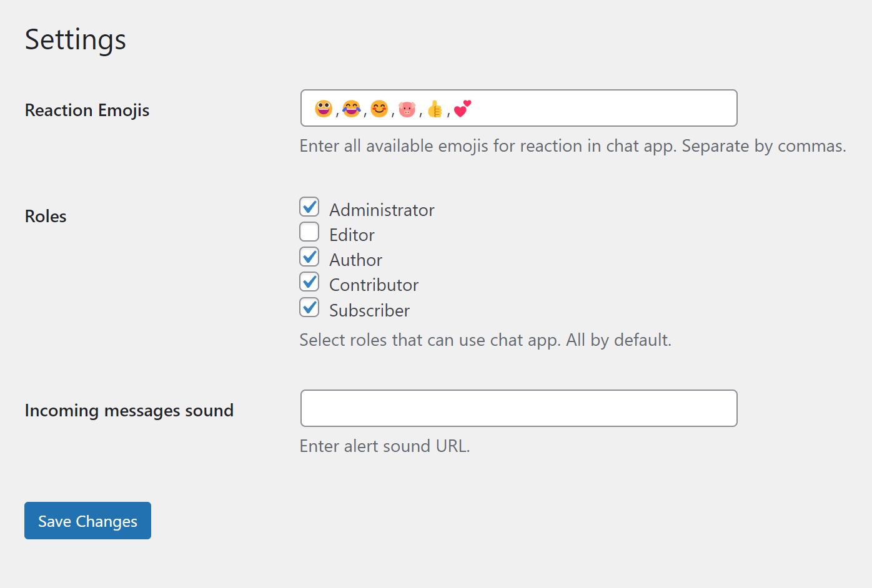
Task: Click the "Enter alert sound URL" help text
Action: pyautogui.click(x=384, y=446)
